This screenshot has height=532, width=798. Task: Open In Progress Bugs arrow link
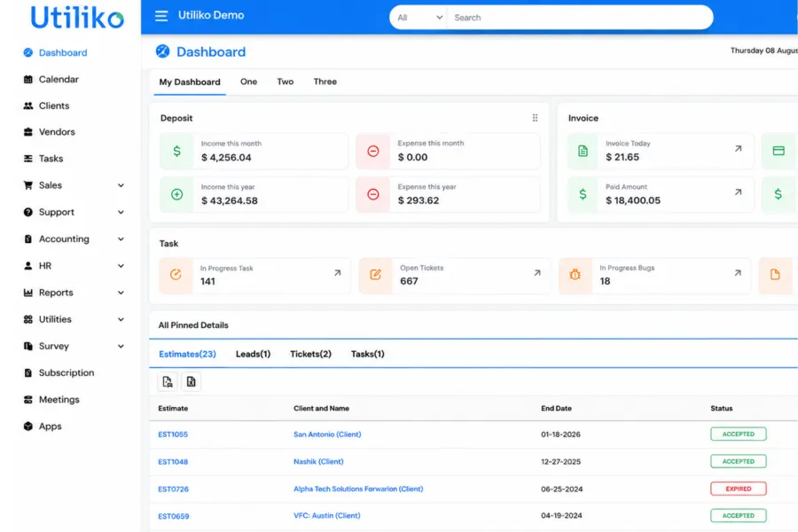click(x=738, y=273)
